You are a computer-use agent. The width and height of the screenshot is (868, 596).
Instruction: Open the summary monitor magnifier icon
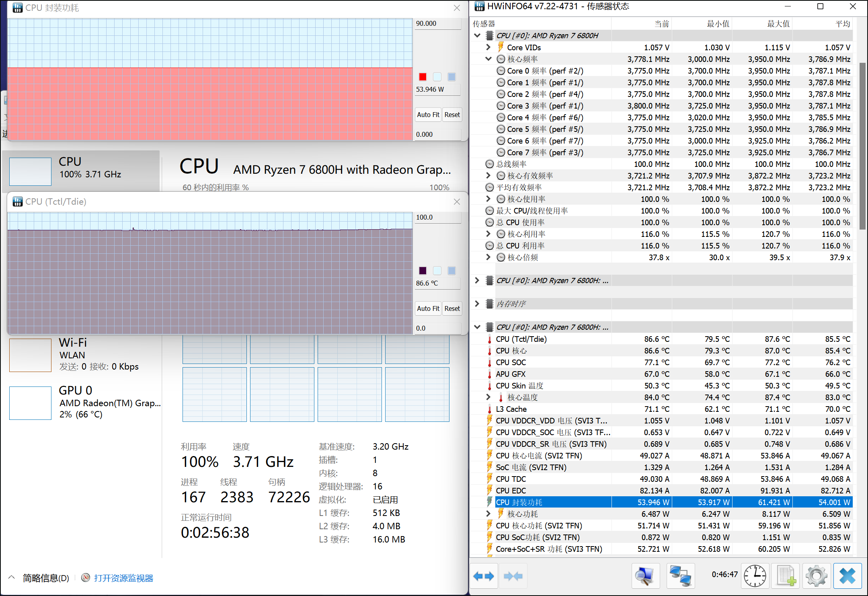tap(645, 576)
